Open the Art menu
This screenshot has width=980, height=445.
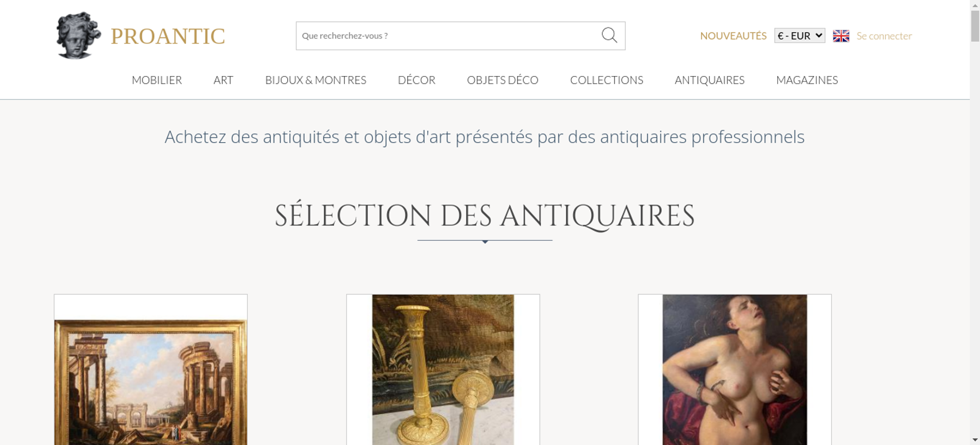tap(223, 80)
